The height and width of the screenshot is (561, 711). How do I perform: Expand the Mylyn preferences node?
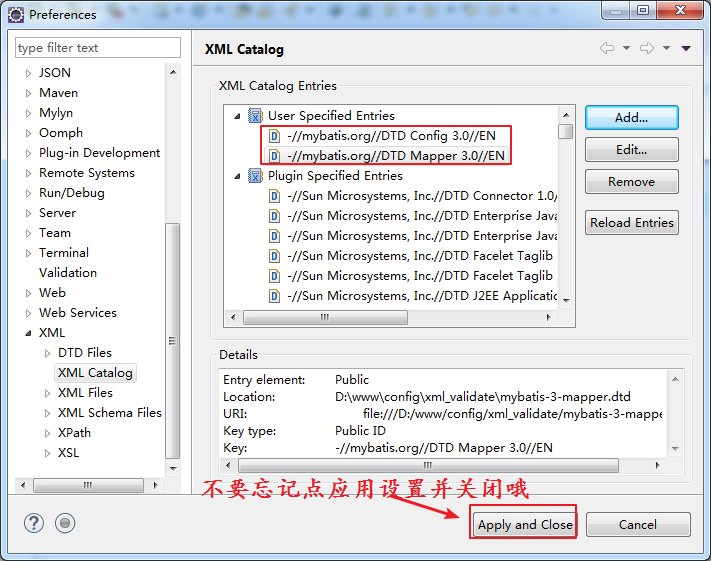click(29, 113)
